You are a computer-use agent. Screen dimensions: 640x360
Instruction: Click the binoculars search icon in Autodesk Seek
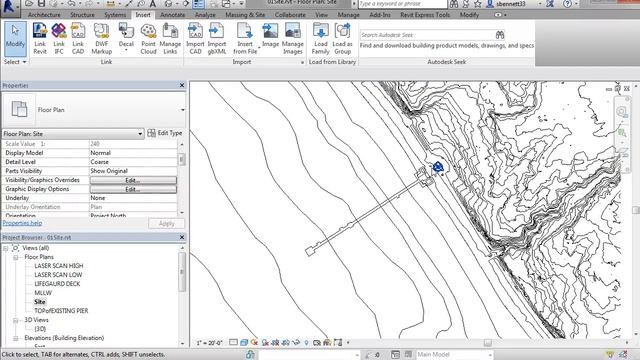[x=500, y=35]
